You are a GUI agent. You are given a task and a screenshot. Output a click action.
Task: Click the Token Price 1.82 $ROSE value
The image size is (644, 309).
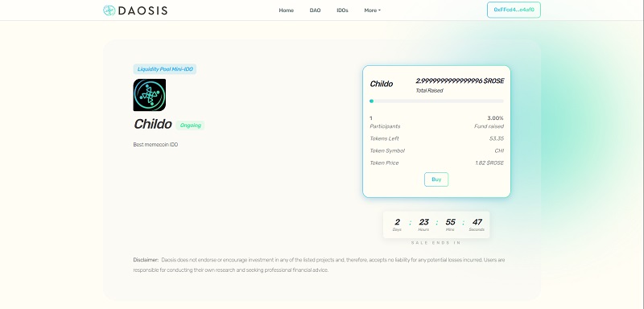tap(489, 163)
